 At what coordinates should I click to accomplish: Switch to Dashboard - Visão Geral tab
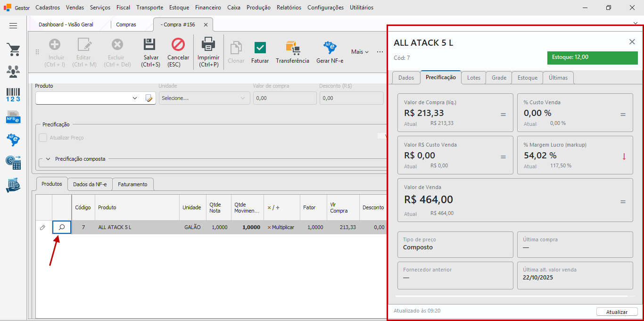point(66,25)
